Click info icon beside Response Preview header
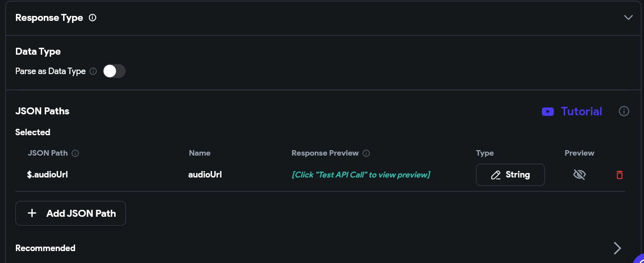This screenshot has height=263, width=644. tap(366, 153)
